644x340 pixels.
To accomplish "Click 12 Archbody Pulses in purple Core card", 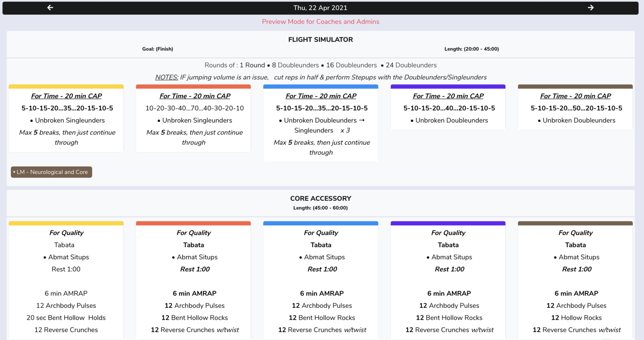I will 449,306.
